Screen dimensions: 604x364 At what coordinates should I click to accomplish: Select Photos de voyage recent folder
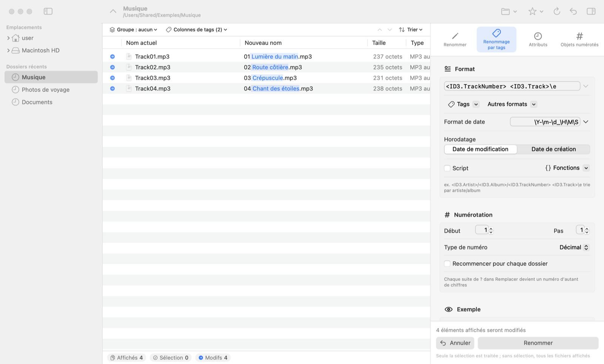[x=51, y=89]
